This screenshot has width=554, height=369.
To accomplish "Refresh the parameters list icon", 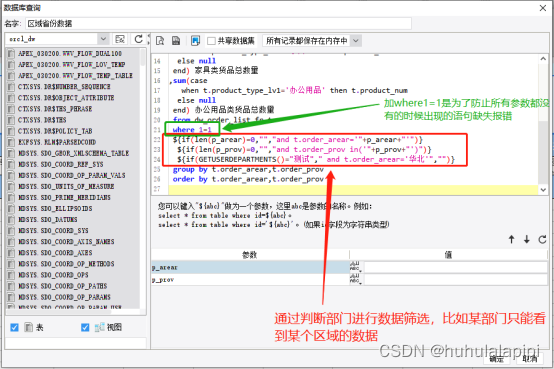I will 542,239.
